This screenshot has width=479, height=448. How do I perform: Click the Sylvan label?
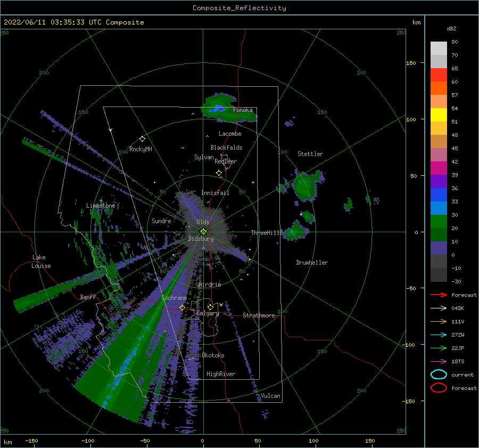(x=204, y=157)
